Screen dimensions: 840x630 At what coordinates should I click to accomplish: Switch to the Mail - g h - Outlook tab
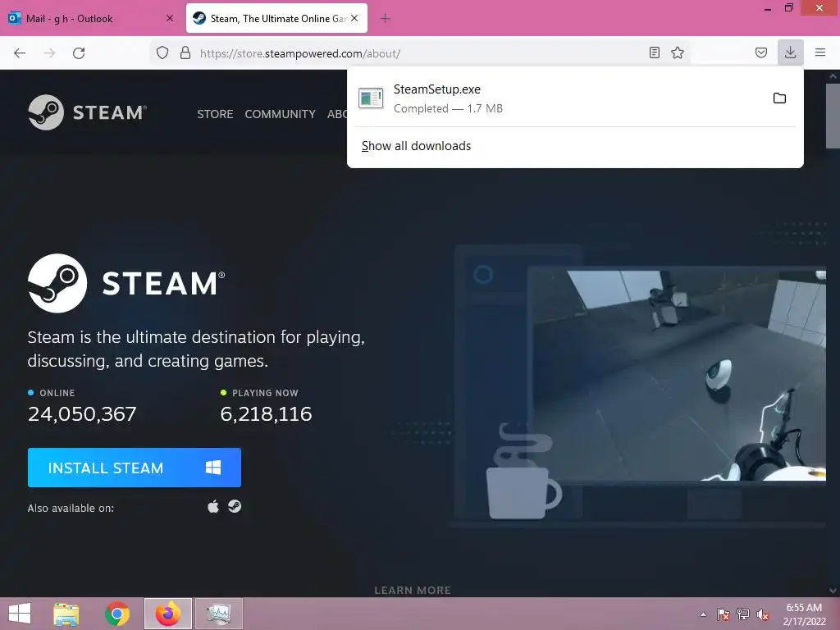tap(91, 18)
